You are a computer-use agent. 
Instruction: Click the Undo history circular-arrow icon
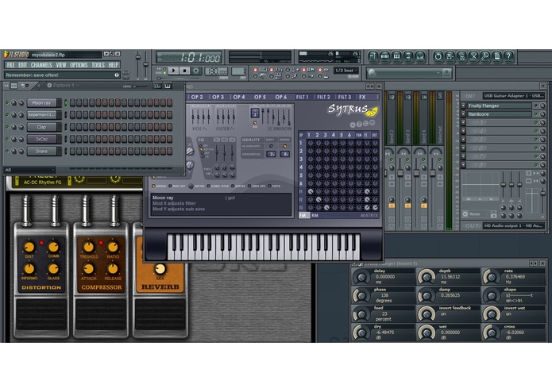click(x=438, y=56)
